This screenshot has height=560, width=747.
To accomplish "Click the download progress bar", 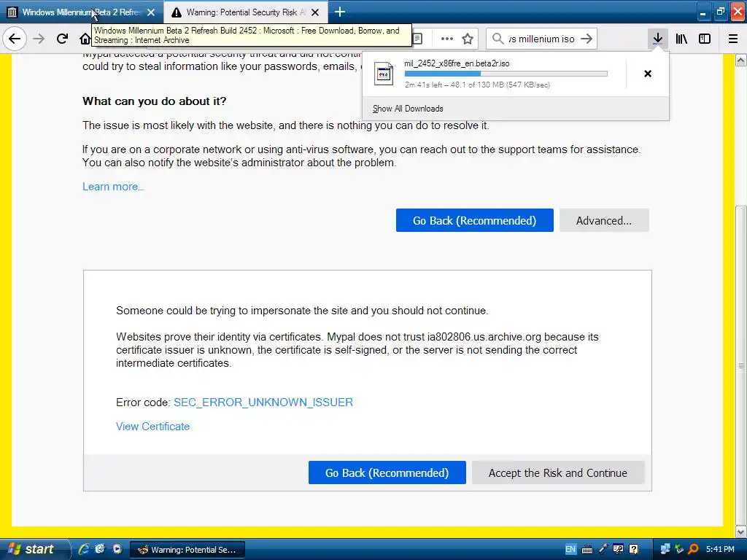I will click(506, 74).
